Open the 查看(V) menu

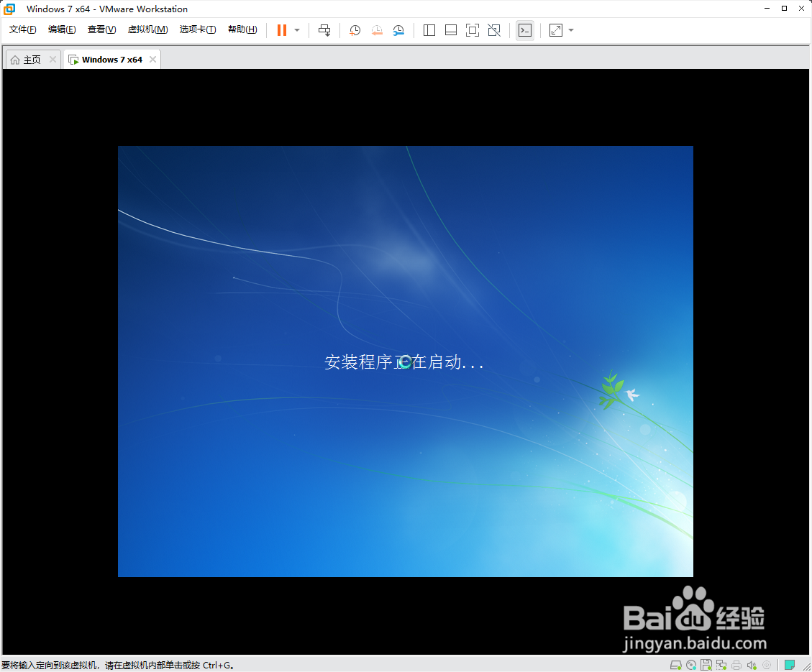(101, 29)
